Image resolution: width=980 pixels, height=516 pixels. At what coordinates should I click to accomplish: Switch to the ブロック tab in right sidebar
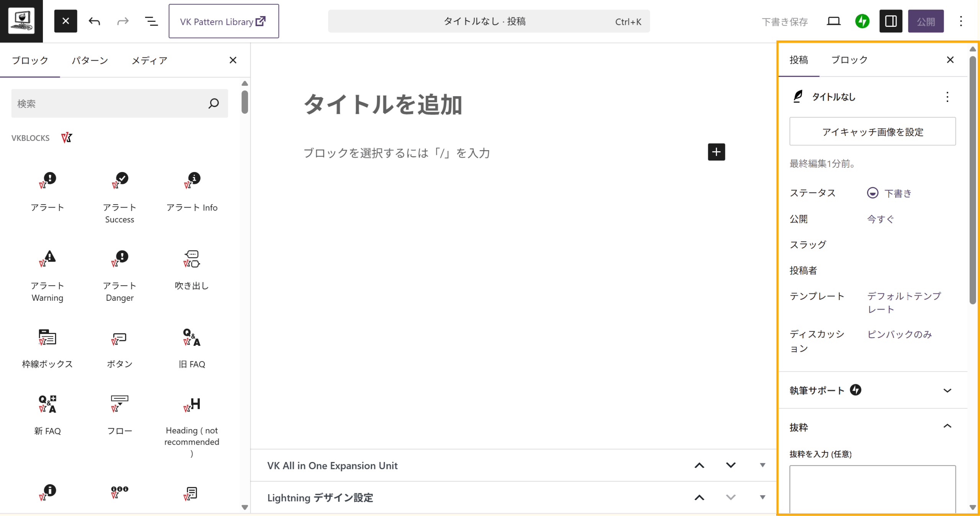(x=849, y=60)
